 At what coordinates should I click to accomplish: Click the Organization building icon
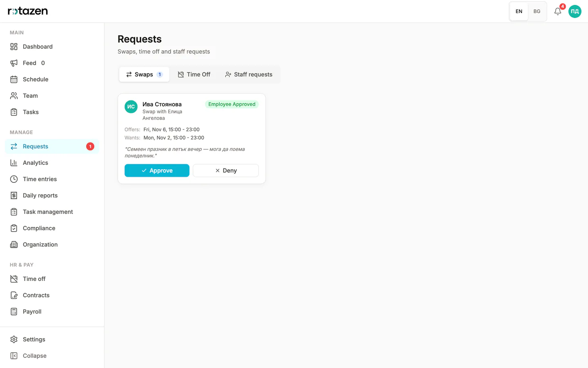click(14, 245)
